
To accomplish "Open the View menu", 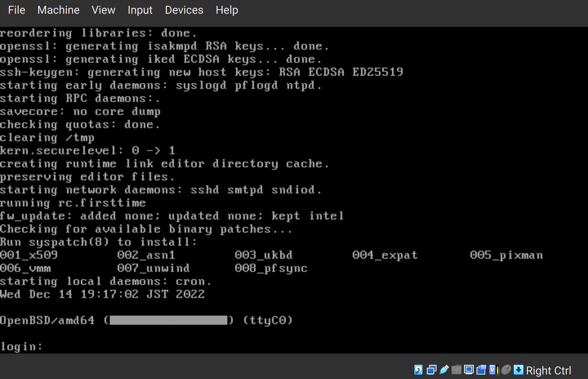I will tap(103, 10).
